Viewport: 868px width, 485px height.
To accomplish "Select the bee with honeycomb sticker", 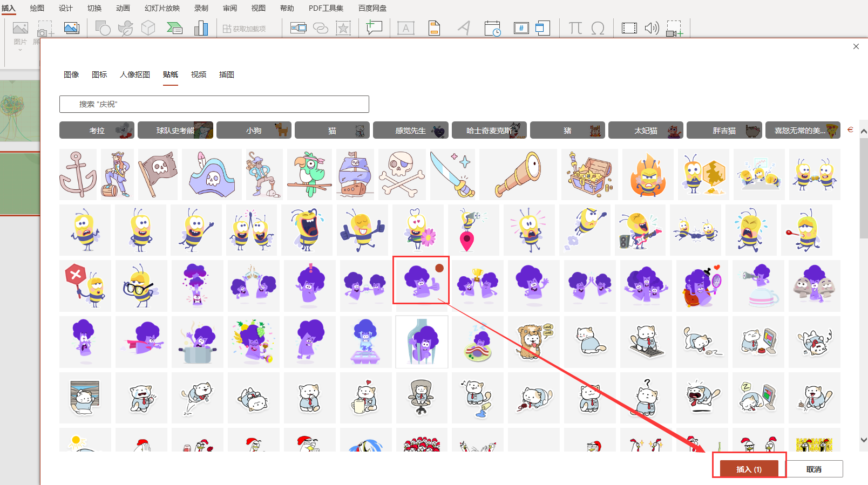I will (703, 174).
